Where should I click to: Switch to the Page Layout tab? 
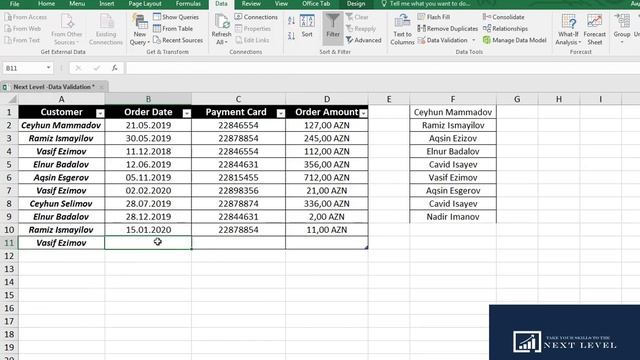click(145, 4)
